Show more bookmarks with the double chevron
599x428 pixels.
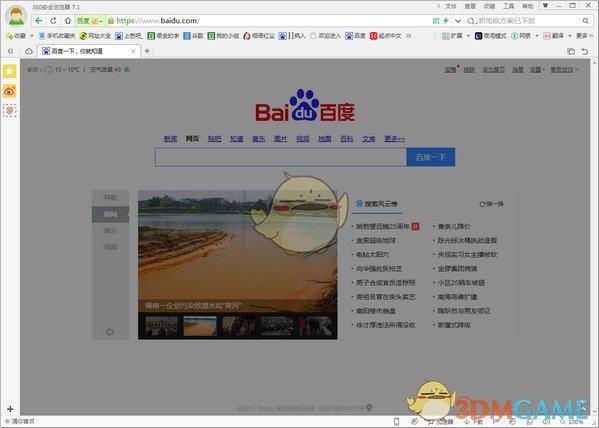pyautogui.click(x=408, y=36)
